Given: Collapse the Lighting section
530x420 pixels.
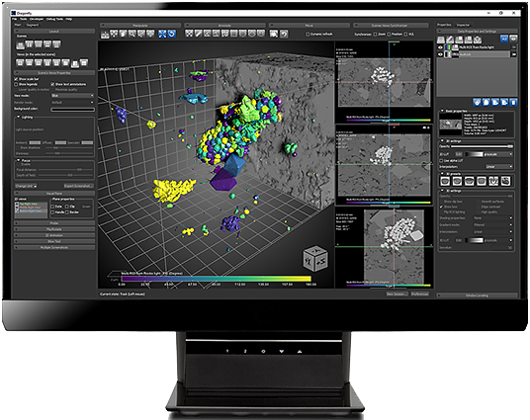Looking at the screenshot, I should (18, 117).
